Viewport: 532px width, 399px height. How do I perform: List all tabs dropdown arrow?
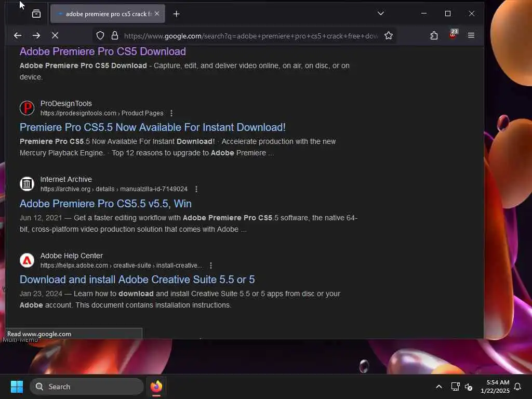[x=381, y=14]
